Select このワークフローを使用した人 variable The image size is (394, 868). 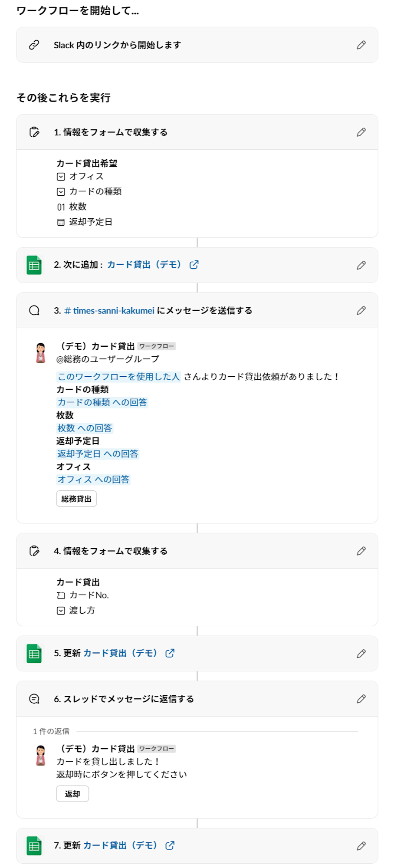click(x=119, y=377)
